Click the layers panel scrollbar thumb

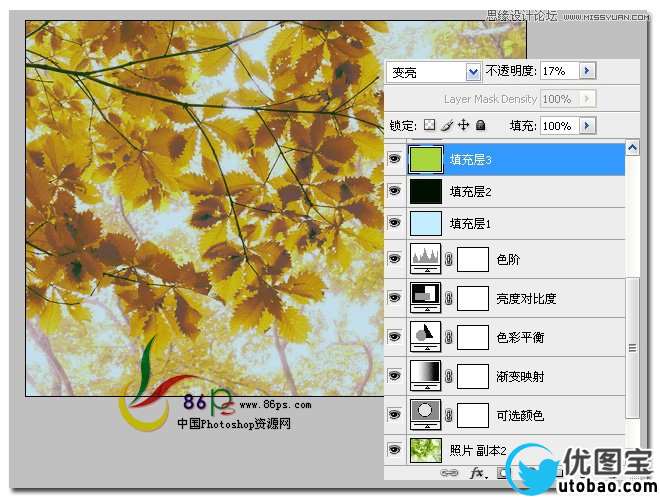coord(632,348)
